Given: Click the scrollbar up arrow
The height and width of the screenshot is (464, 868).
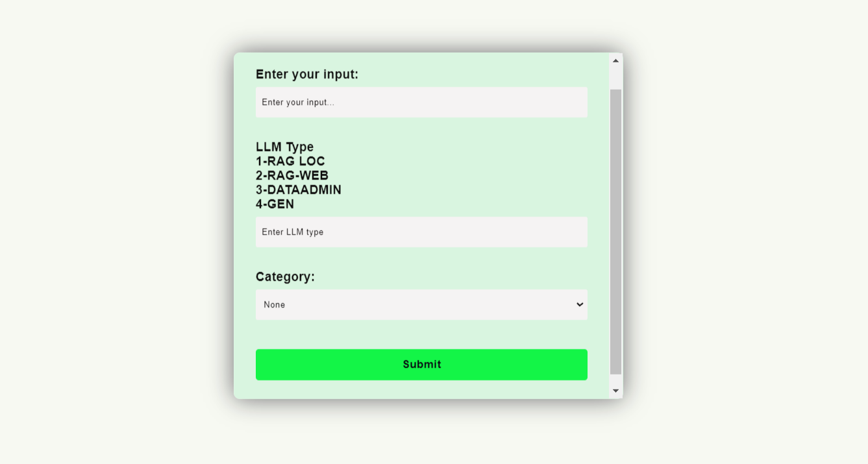Looking at the screenshot, I should [x=615, y=60].
